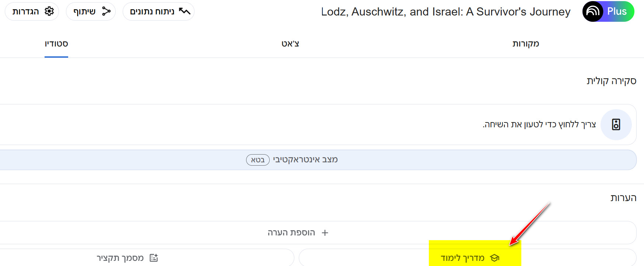Open ניתוח נתונים analytics button
The height and width of the screenshot is (266, 644).
coord(158,11)
